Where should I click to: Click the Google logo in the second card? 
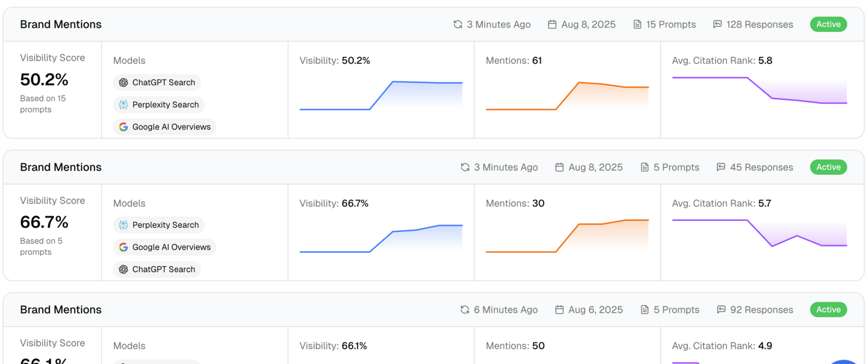pyautogui.click(x=124, y=247)
